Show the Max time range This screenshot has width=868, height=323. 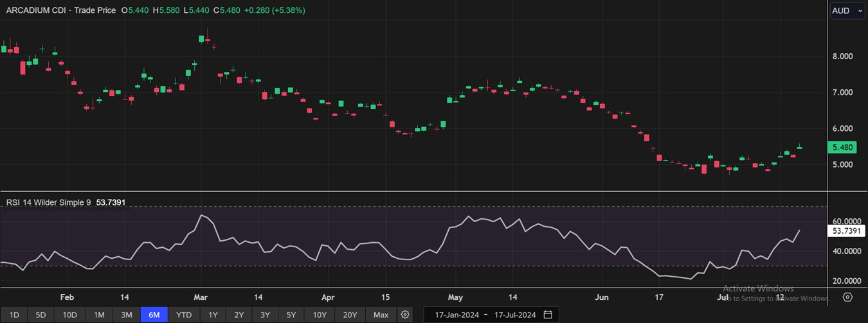coord(381,315)
